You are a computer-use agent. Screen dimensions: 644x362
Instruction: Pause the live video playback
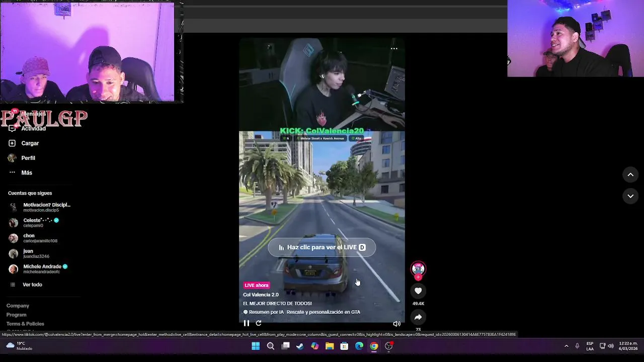point(247,323)
